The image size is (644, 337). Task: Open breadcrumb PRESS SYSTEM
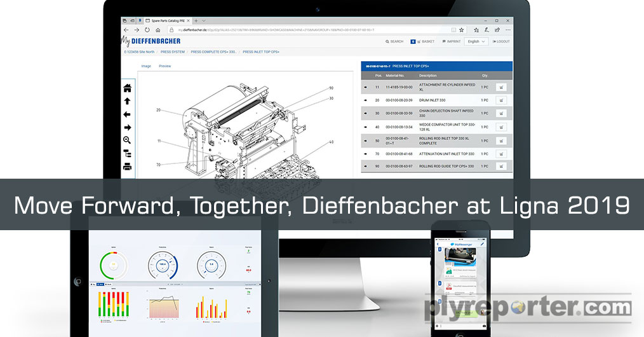click(173, 52)
